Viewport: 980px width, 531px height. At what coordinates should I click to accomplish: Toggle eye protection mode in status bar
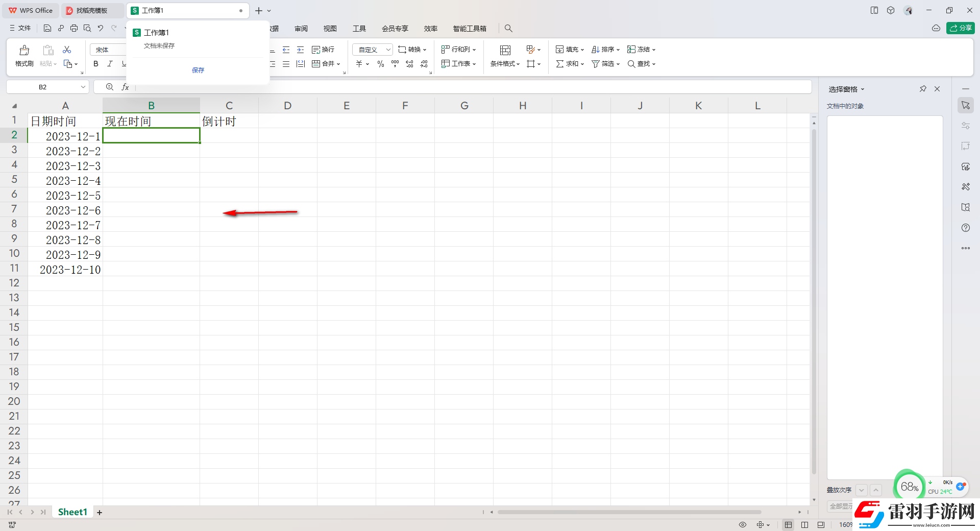[743, 525]
